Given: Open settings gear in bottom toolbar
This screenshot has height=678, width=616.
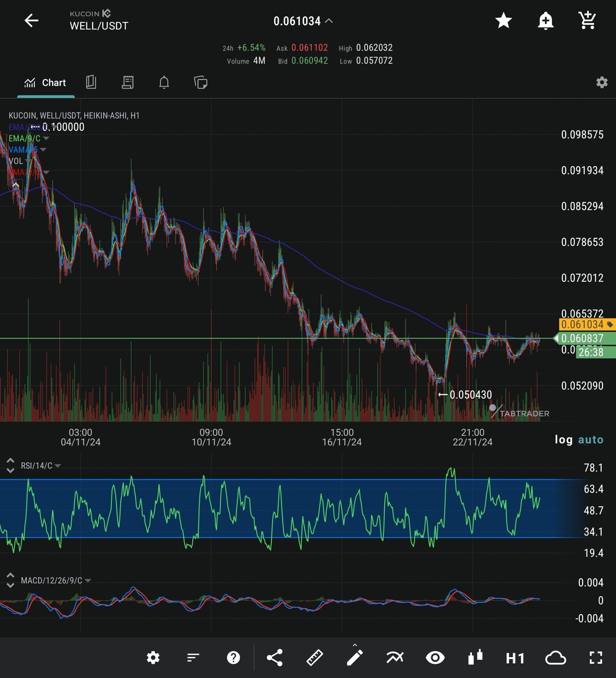Looking at the screenshot, I should [153, 658].
